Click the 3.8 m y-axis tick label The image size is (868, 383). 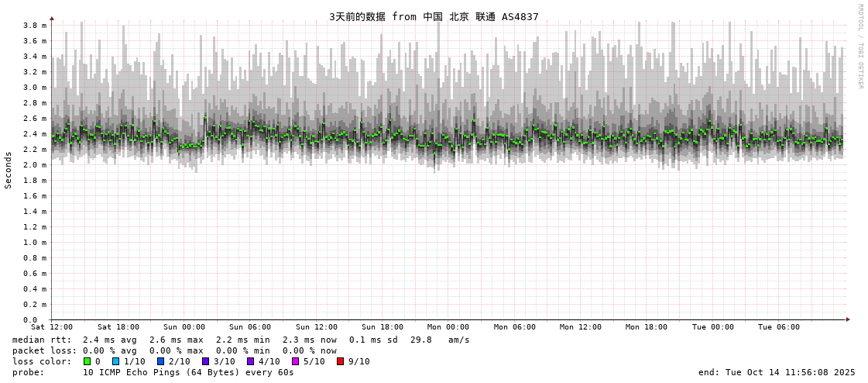(x=35, y=26)
